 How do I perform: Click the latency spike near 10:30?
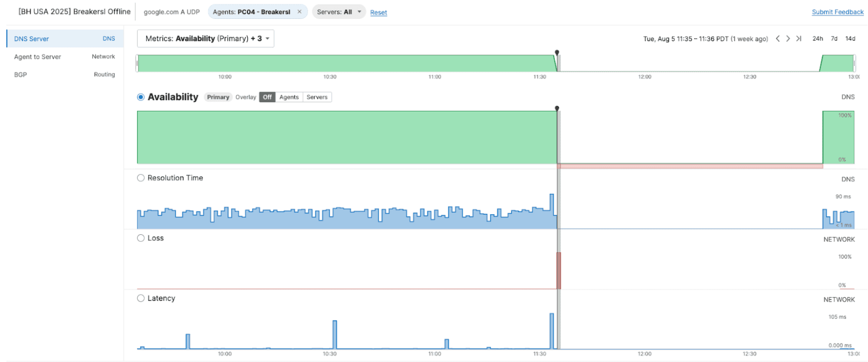click(x=335, y=334)
